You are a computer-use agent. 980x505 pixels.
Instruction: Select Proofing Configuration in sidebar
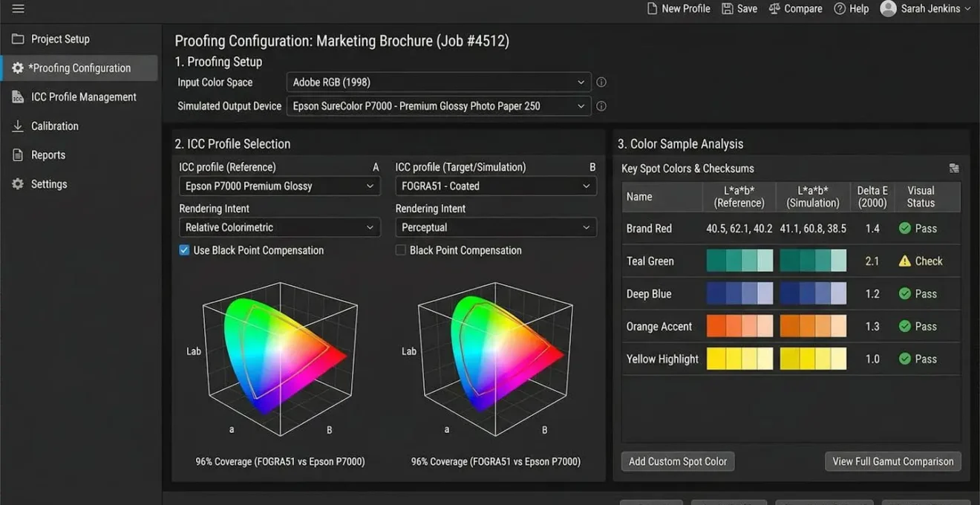tap(79, 68)
